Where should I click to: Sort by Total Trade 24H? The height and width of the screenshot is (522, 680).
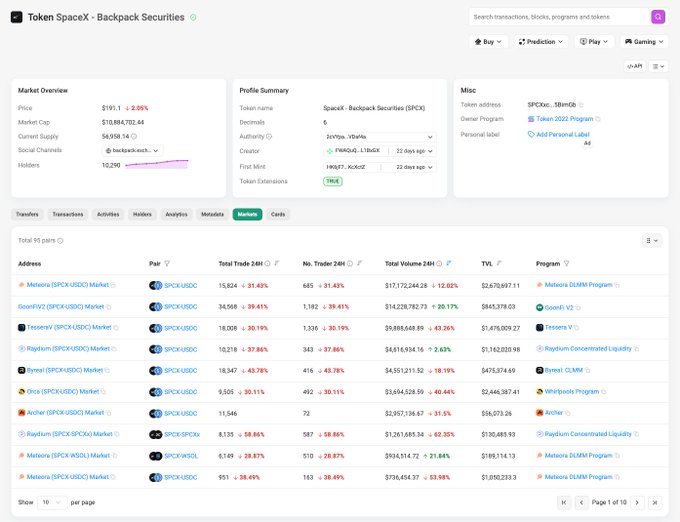pyautogui.click(x=277, y=263)
